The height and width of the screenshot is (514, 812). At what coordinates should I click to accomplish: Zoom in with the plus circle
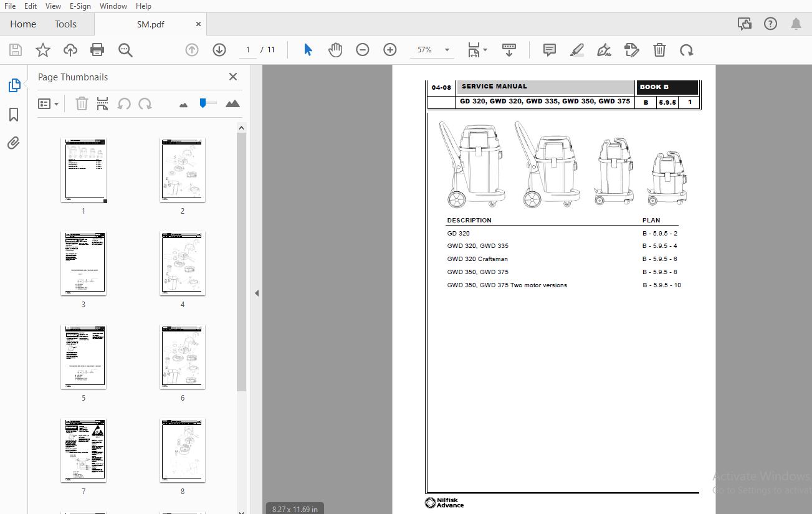[x=390, y=50]
